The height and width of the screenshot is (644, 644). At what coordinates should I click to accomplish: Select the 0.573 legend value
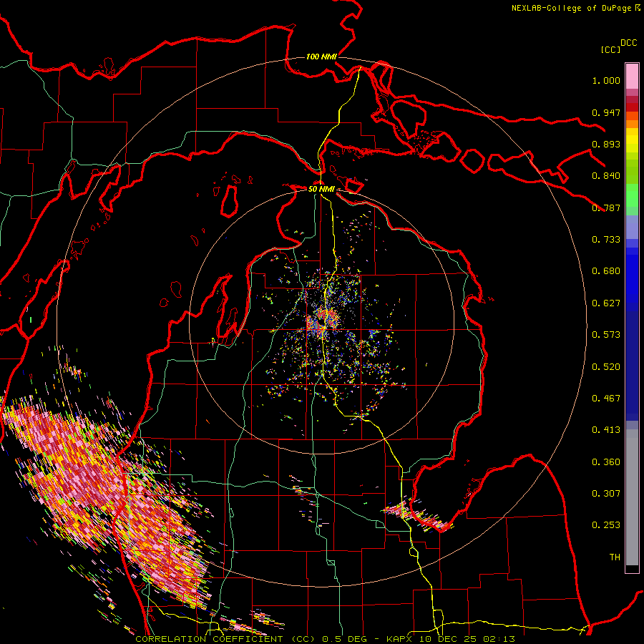[x=606, y=335]
